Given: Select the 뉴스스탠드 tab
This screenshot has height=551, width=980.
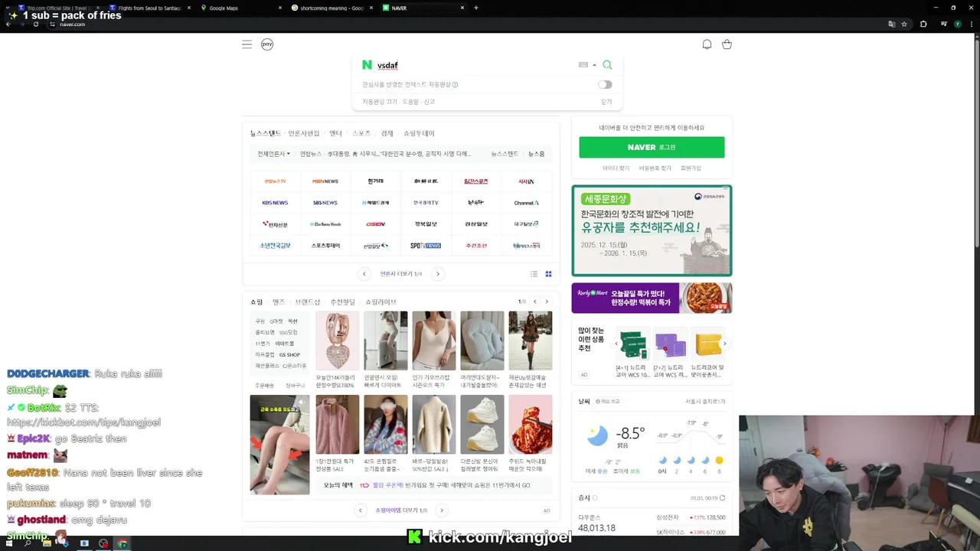Looking at the screenshot, I should (x=266, y=133).
